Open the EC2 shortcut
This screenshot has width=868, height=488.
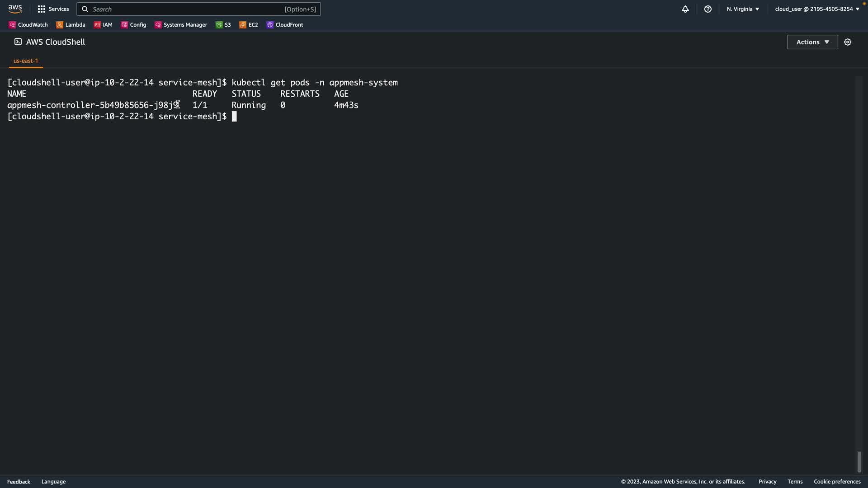click(x=249, y=25)
